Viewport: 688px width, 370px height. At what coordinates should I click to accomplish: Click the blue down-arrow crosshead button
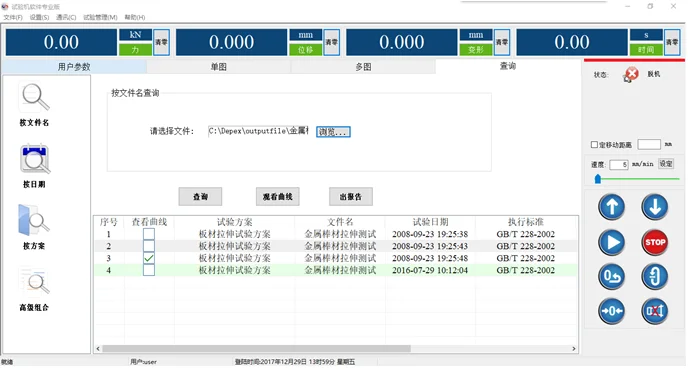click(655, 207)
